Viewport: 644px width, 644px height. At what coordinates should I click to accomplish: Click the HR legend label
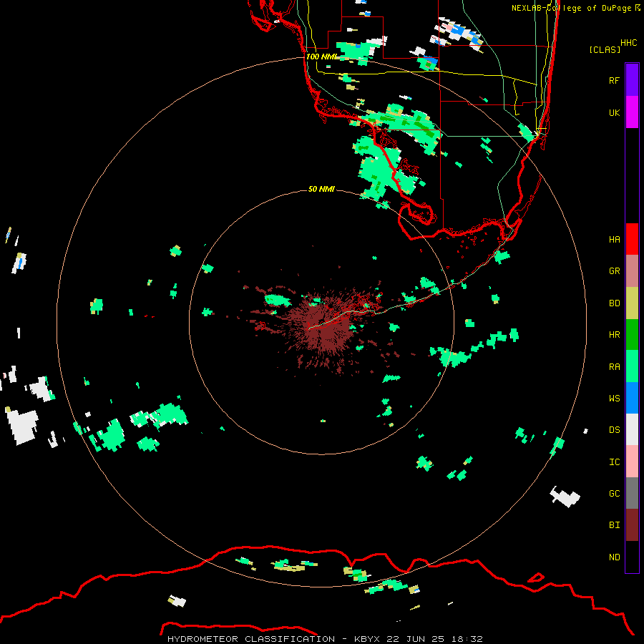pos(614,335)
